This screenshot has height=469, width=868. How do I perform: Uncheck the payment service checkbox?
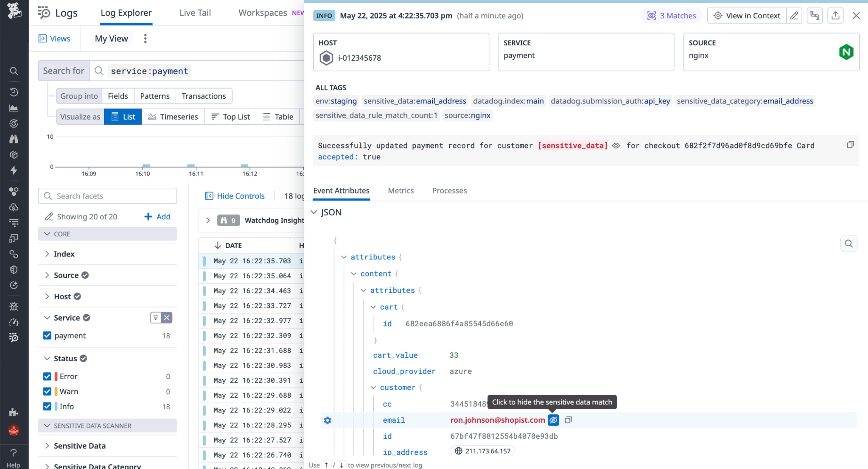point(47,335)
